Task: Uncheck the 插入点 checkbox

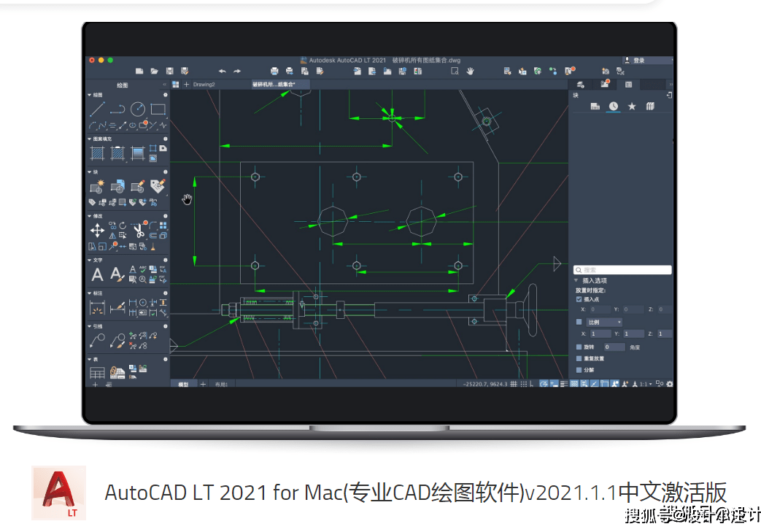Action: coord(579,299)
